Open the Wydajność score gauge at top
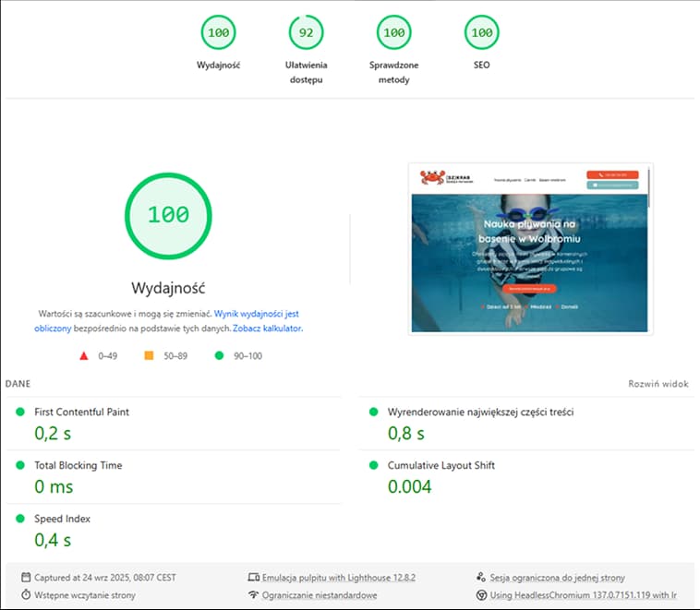The width and height of the screenshot is (700, 610). tap(219, 34)
